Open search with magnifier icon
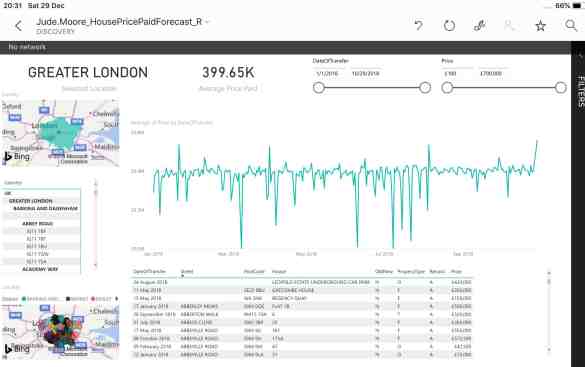This screenshot has height=367, width=585. 570,25
